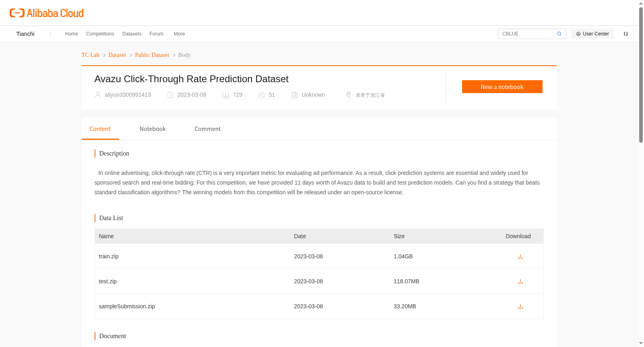Screen dimensions: 644x347
Task: Click the train.zip file name
Action: (109, 256)
